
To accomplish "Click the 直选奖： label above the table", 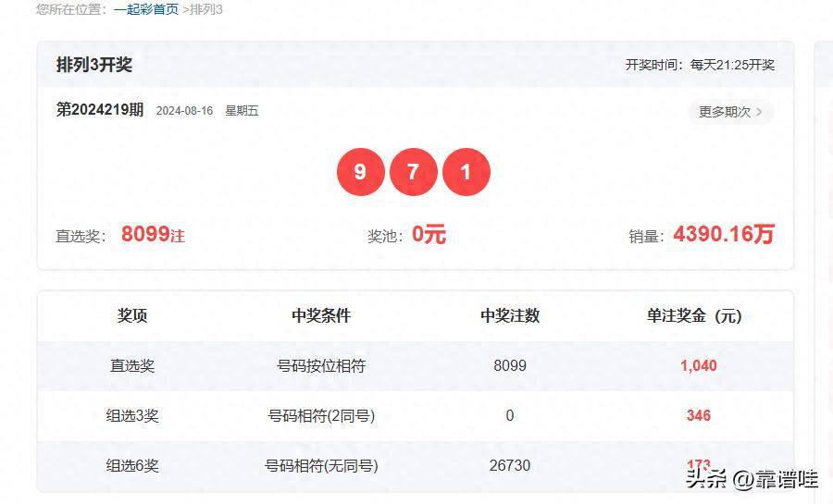I will (81, 236).
